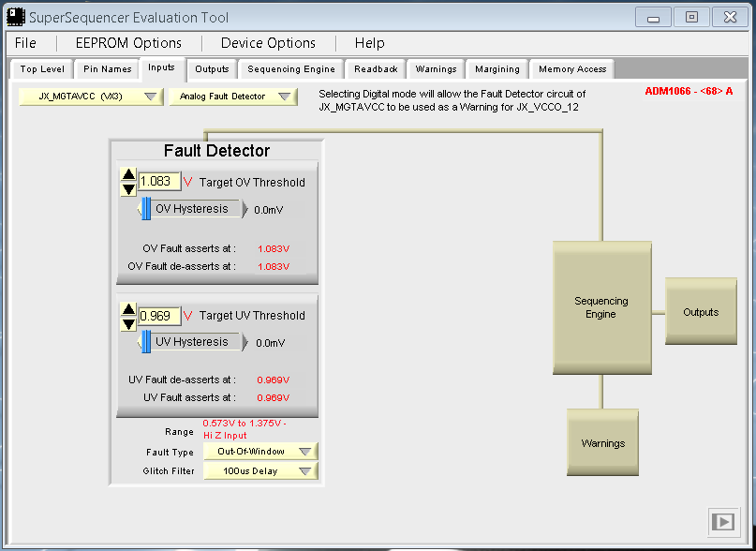Switch to the Outputs tab
Viewport: 756px width, 551px height.
pyautogui.click(x=212, y=69)
